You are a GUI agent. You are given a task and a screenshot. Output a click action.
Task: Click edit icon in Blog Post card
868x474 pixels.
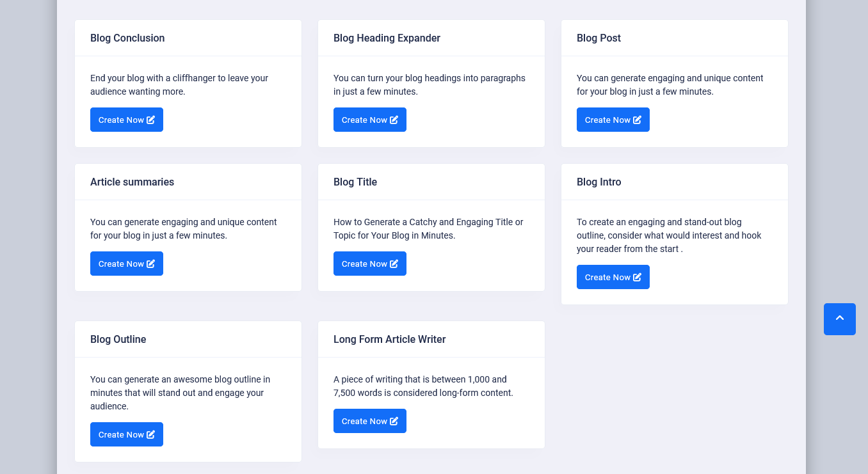[x=638, y=120]
